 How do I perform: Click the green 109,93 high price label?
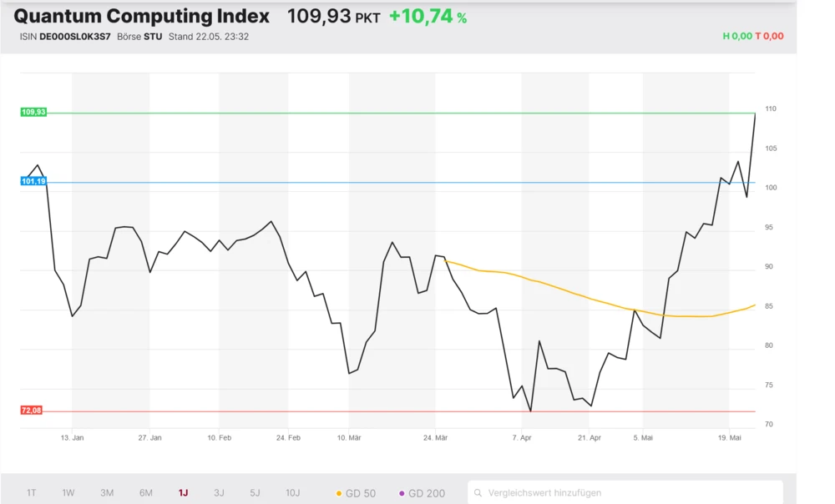[x=33, y=112]
